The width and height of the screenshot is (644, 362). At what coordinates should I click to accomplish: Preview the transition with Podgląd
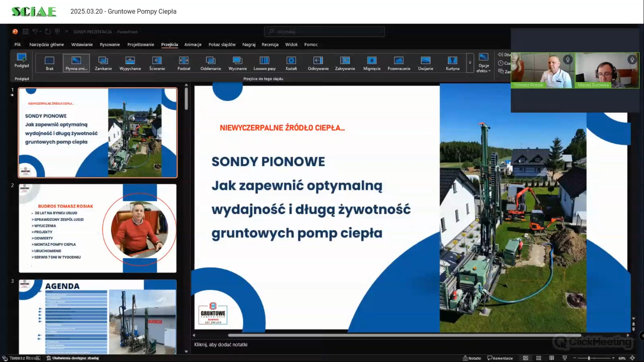[x=22, y=61]
